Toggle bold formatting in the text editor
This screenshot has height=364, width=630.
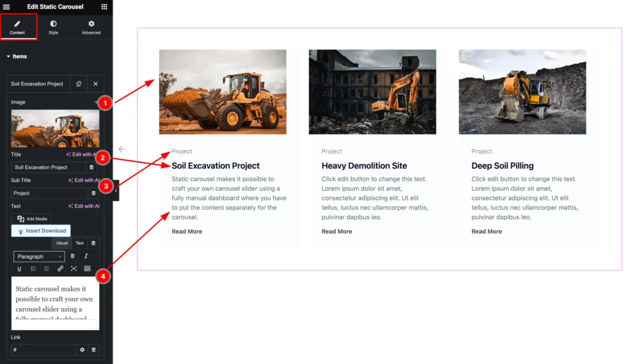[73, 256]
